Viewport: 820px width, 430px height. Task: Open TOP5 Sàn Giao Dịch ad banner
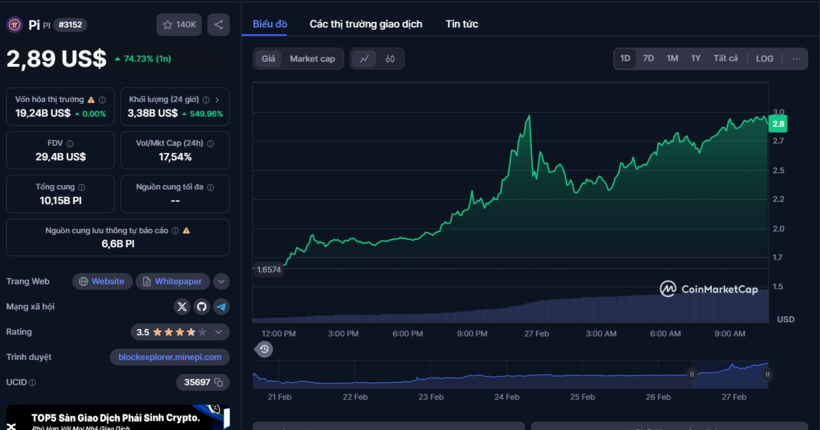(x=118, y=417)
